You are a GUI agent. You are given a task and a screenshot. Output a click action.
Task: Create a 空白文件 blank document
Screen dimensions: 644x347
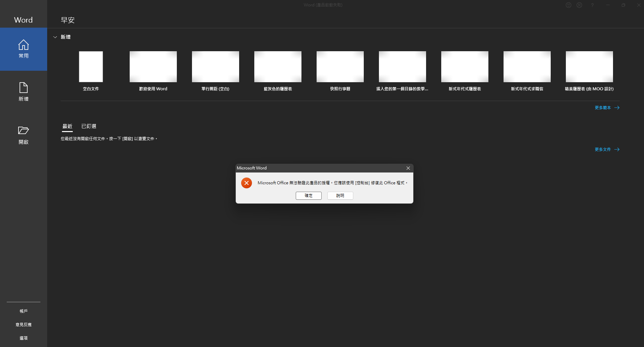91,67
